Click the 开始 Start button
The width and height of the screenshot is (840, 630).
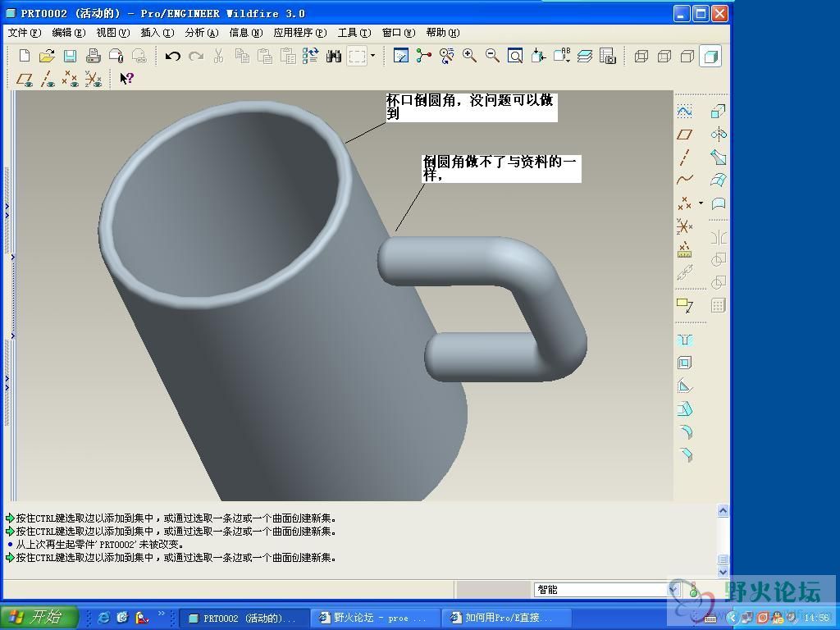point(39,617)
